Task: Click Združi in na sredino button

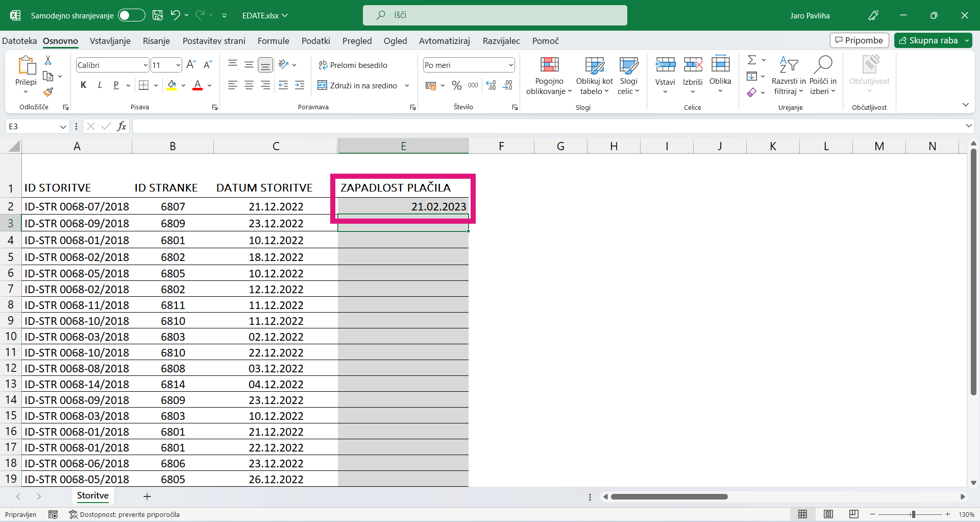Action: pos(357,85)
